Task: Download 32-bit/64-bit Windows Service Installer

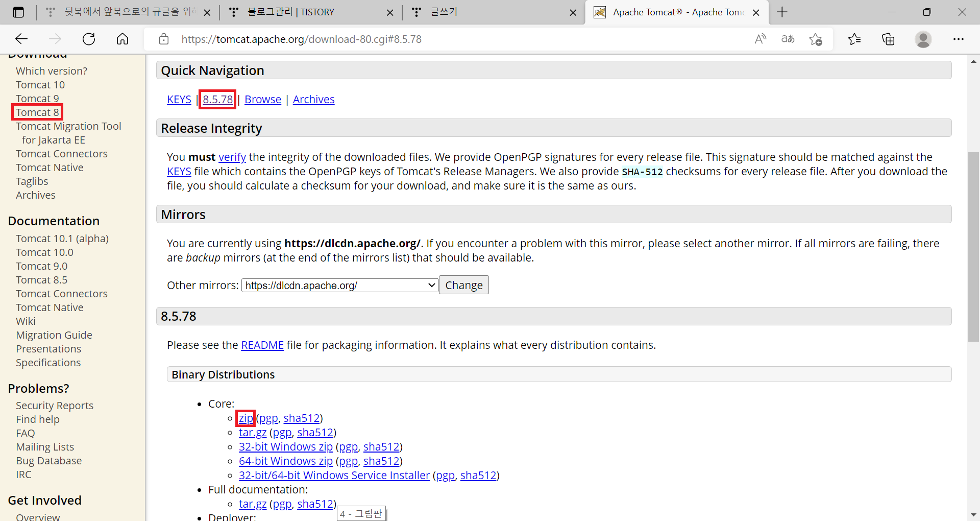Action: tap(334, 475)
